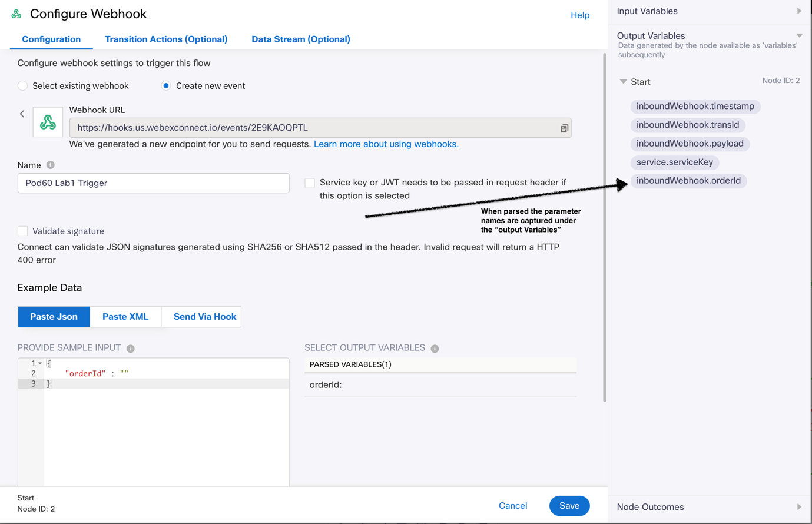Viewport: 812px width, 524px height.
Task: Cancel the webhook configuration
Action: tap(513, 506)
